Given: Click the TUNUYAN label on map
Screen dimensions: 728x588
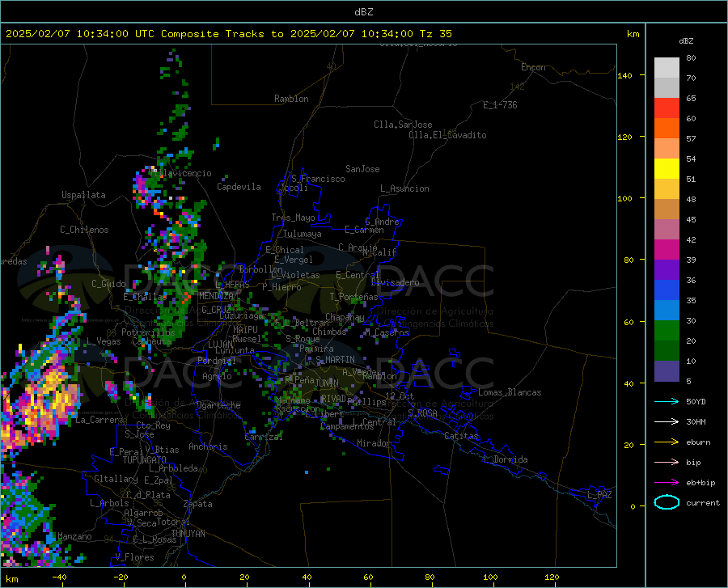Looking at the screenshot, I should [x=188, y=534].
